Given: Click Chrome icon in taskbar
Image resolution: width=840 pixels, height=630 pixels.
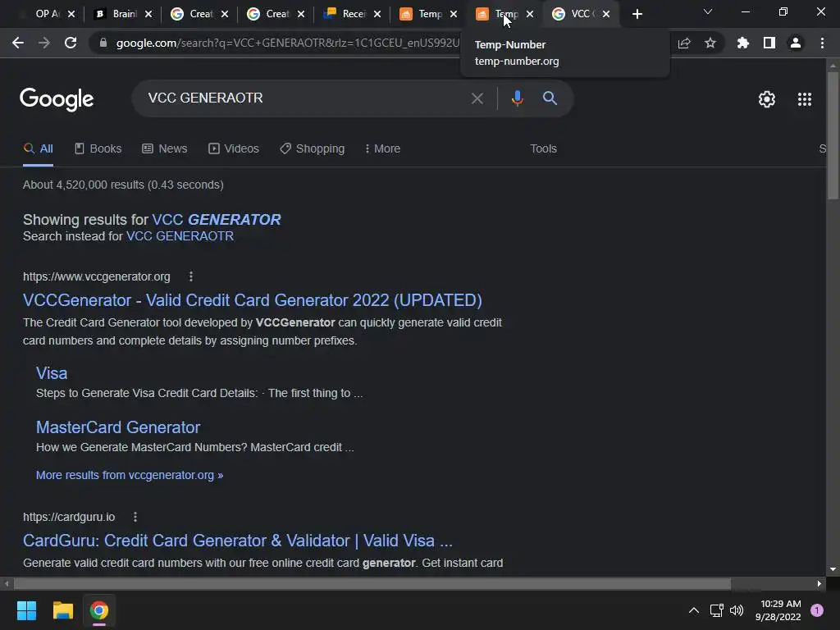Looking at the screenshot, I should pos(99,610).
